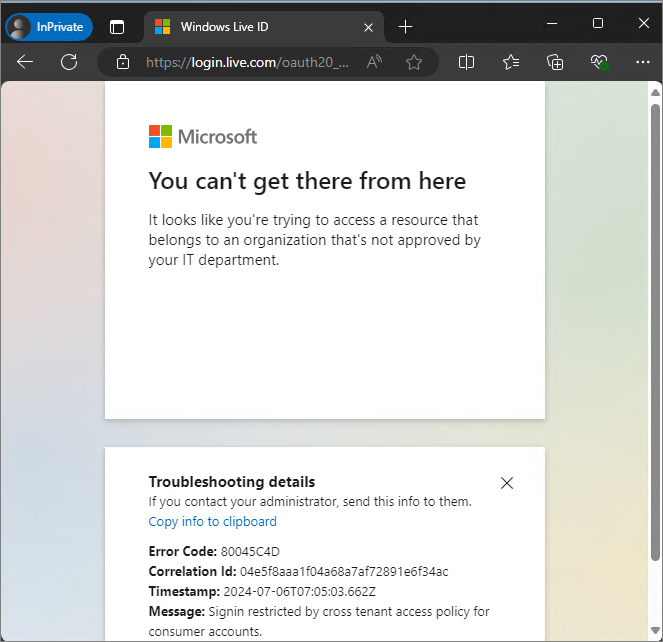Click 'If you contact your administrator' text
This screenshot has height=642, width=663.
point(310,502)
